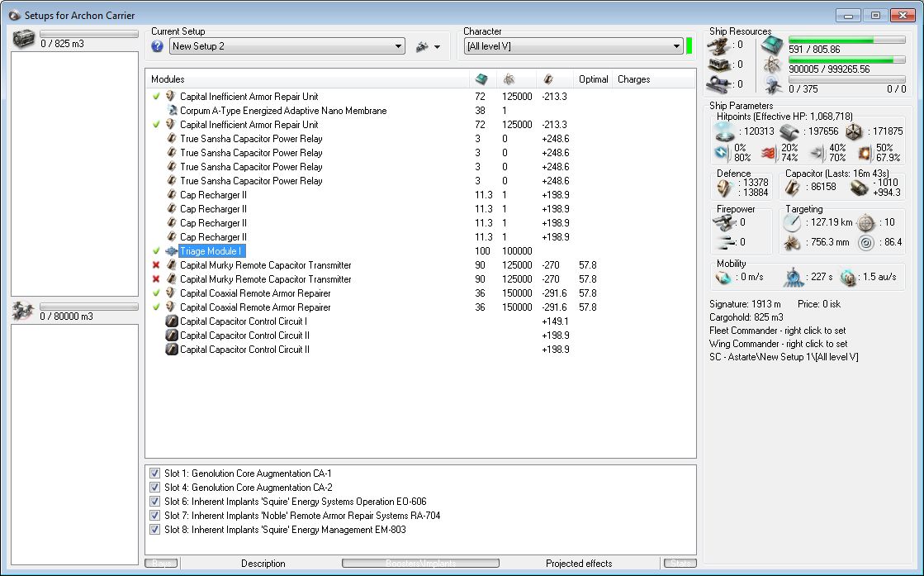Click inside the empty drone bay list
Screen dimensions: 924x576
pos(75,444)
